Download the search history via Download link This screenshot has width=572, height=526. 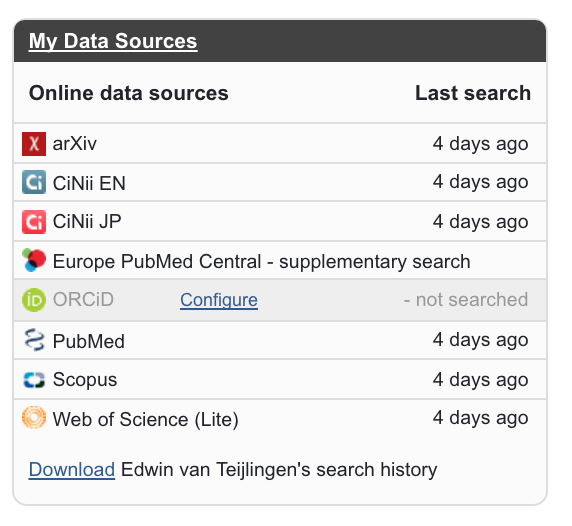pyautogui.click(x=72, y=469)
